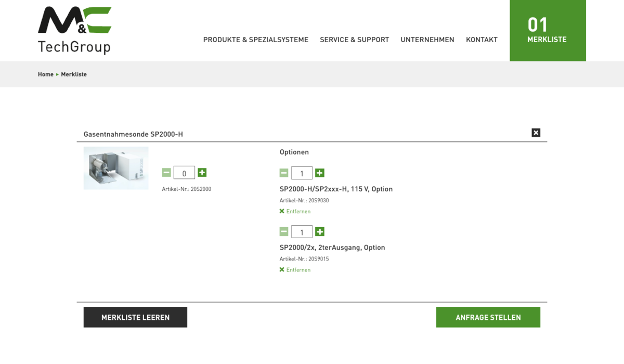
Task: Focus the main product quantity field
Action: click(x=184, y=173)
